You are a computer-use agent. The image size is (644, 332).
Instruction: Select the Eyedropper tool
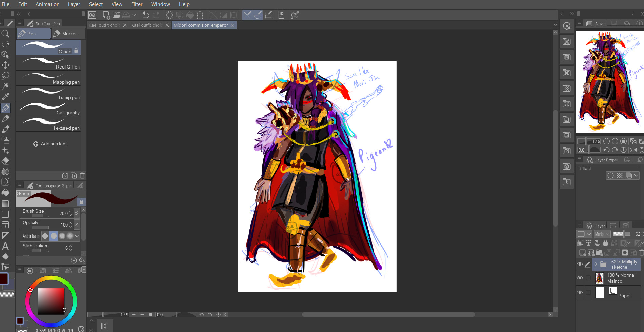[x=5, y=97]
